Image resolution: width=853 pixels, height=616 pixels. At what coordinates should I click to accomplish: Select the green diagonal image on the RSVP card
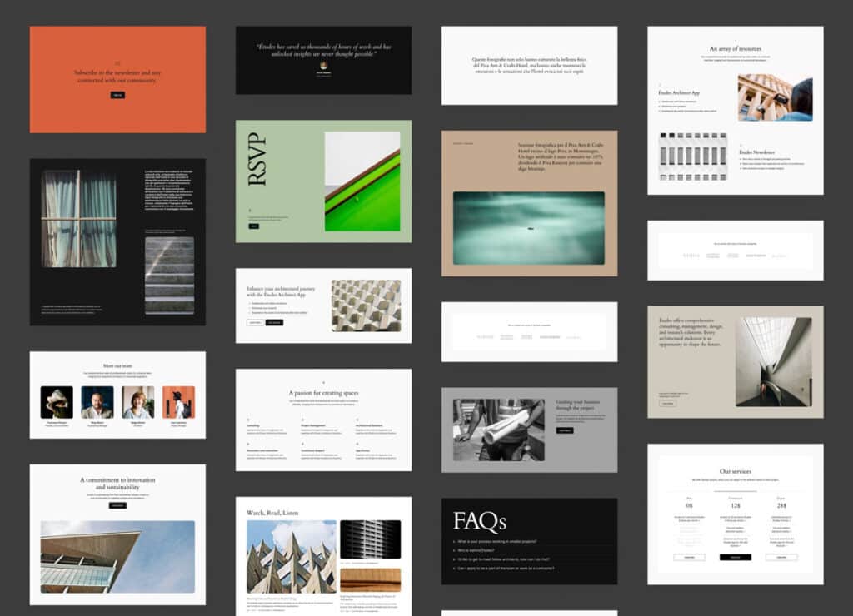click(x=362, y=181)
